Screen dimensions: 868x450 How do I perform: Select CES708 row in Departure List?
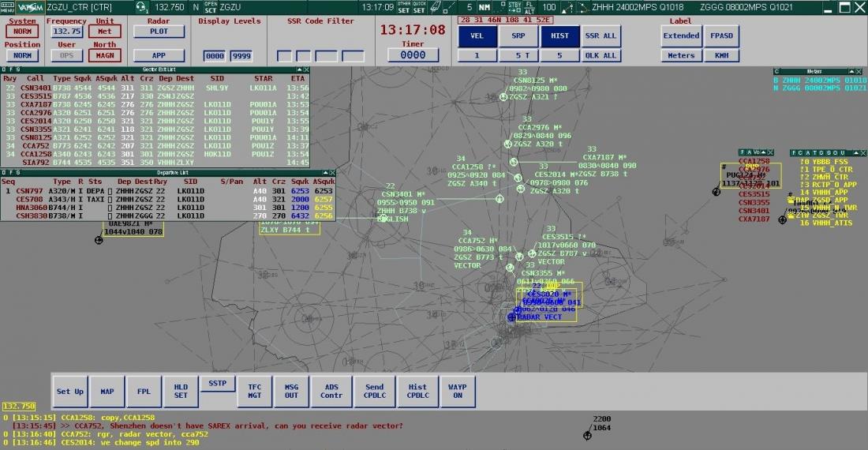[x=168, y=199]
